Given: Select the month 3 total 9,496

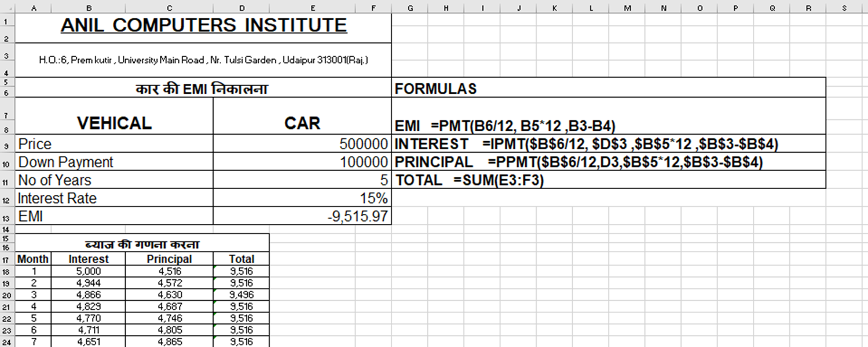Looking at the screenshot, I should click(241, 295).
